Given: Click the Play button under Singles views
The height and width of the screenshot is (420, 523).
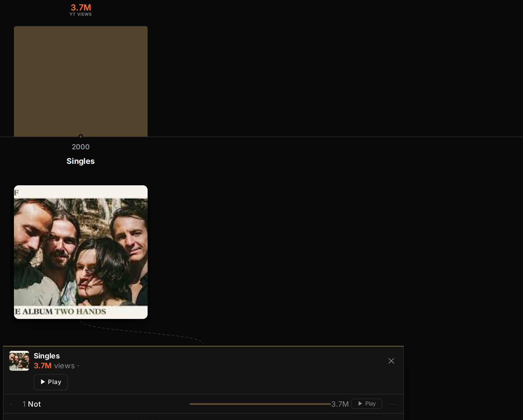Looking at the screenshot, I should point(51,382).
